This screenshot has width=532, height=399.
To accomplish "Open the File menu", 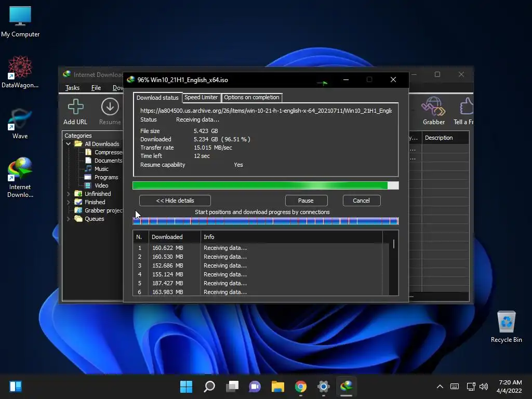I will (96, 87).
